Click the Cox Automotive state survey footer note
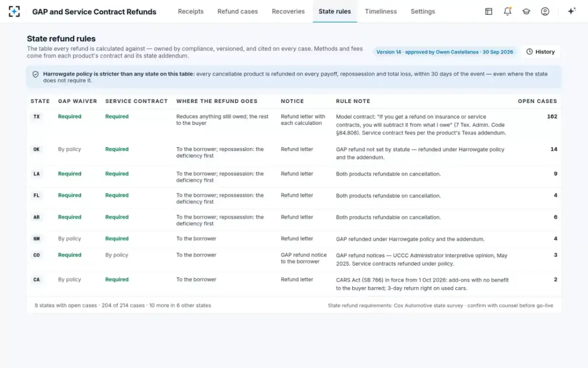 [441, 305]
